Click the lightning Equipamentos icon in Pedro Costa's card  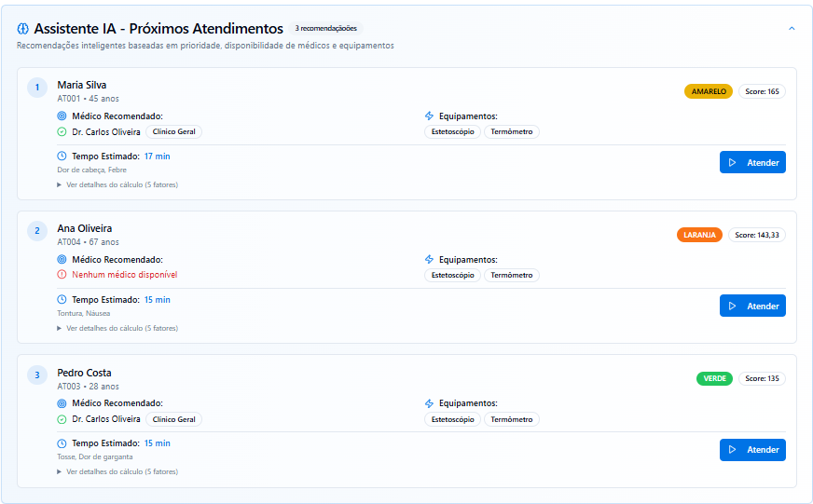tap(429, 403)
